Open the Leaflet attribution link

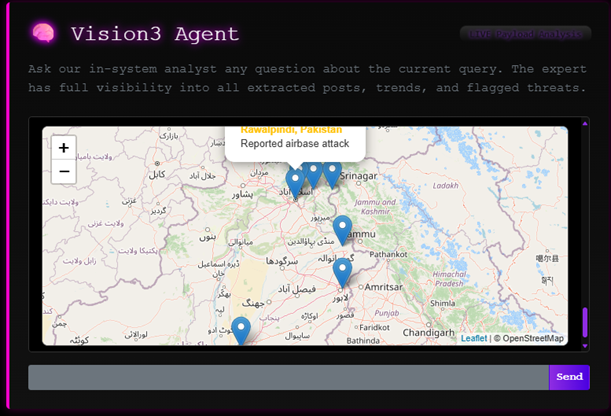(x=474, y=338)
